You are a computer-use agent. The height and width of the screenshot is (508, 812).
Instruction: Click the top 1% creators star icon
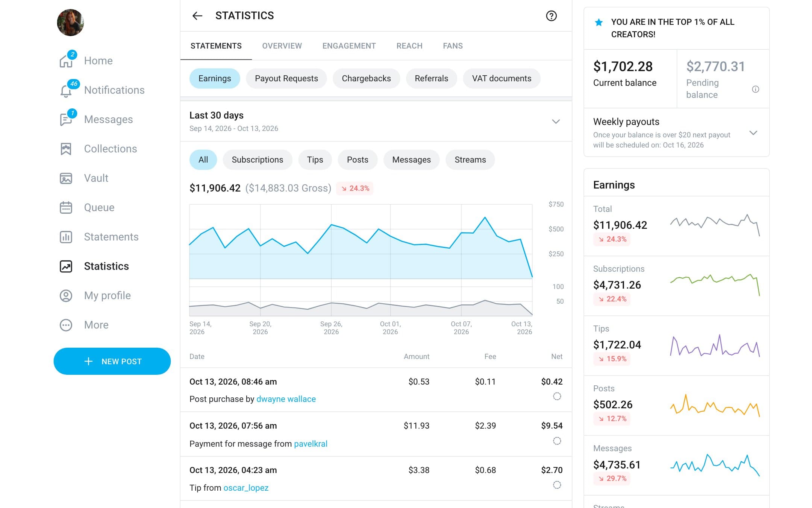pyautogui.click(x=599, y=22)
